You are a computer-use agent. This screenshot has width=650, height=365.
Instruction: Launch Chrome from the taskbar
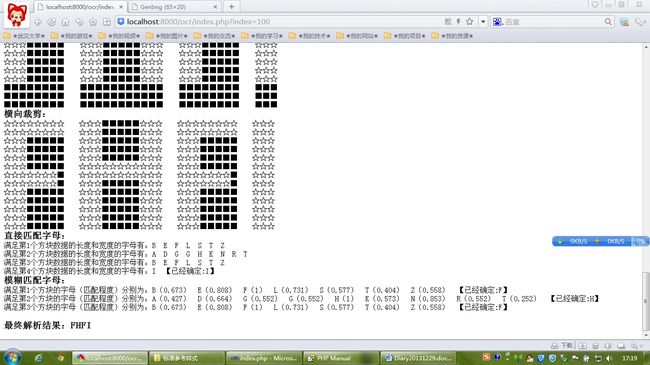point(61,358)
